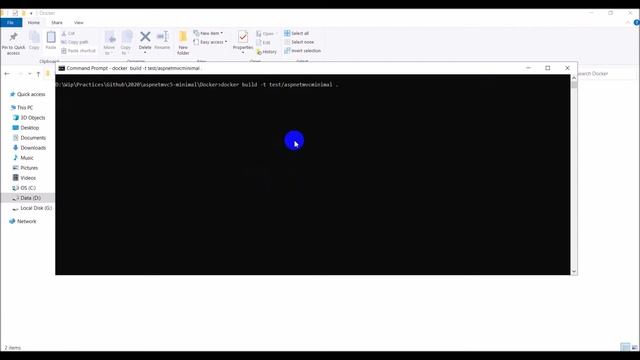Create a New folder from the ribbon
640x360 pixels.
point(183,43)
